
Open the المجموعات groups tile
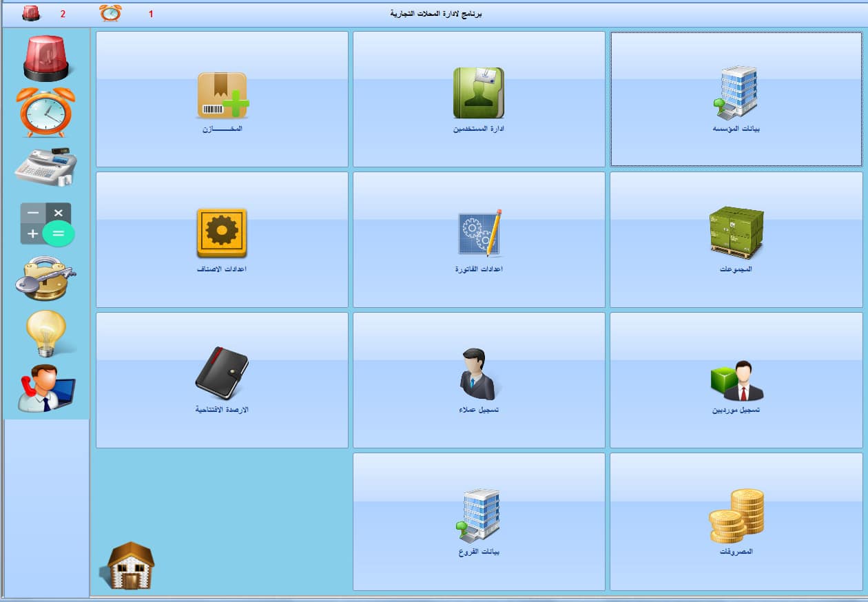point(736,240)
